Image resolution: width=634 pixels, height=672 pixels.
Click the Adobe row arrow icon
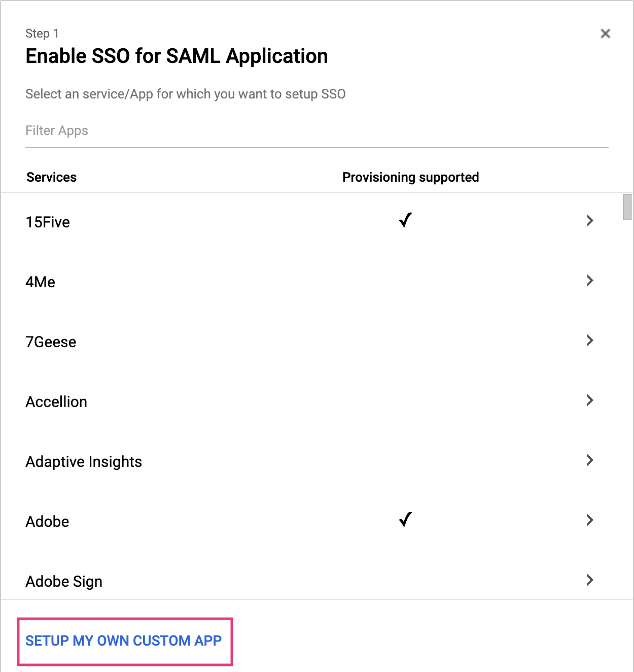pos(590,520)
